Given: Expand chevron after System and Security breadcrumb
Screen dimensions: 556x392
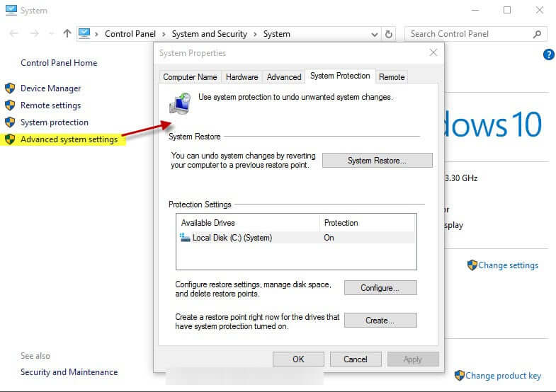Looking at the screenshot, I should click(x=255, y=35).
